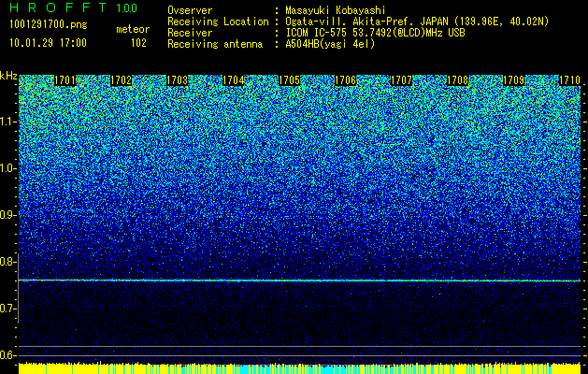Click the Ogata-vill. Akita-Pref. JAPAN location value
588x374 pixels.
point(417,22)
